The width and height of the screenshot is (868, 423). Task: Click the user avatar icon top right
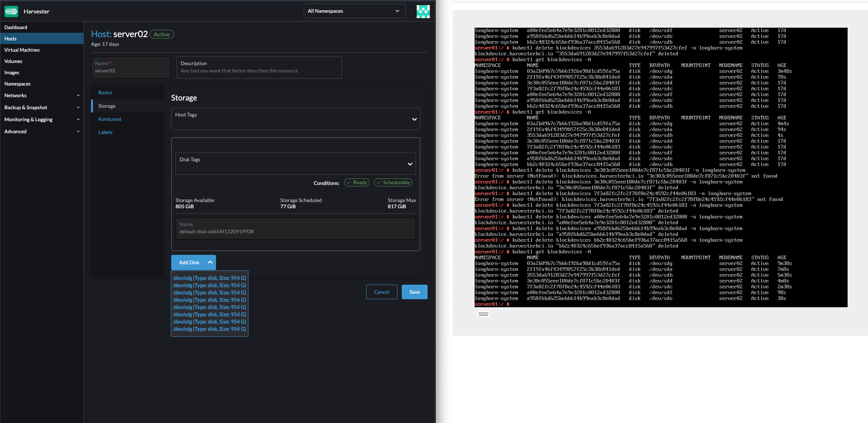tap(423, 11)
